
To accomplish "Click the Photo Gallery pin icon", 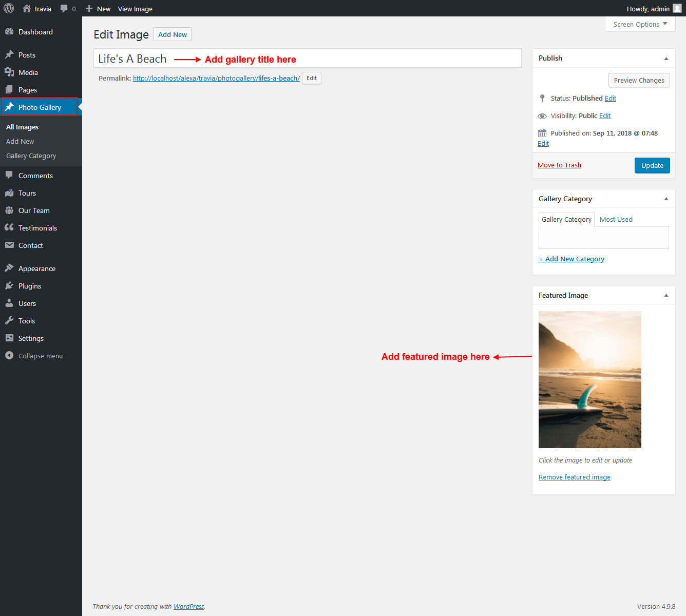I will (9, 107).
